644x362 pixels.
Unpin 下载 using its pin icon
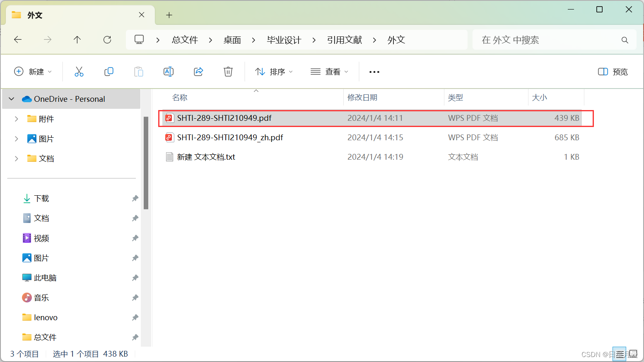pos(135,199)
